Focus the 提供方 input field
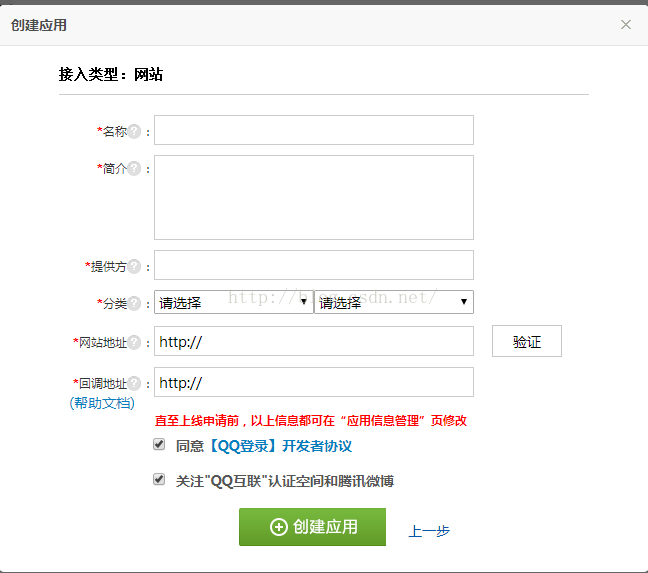 [x=314, y=265]
